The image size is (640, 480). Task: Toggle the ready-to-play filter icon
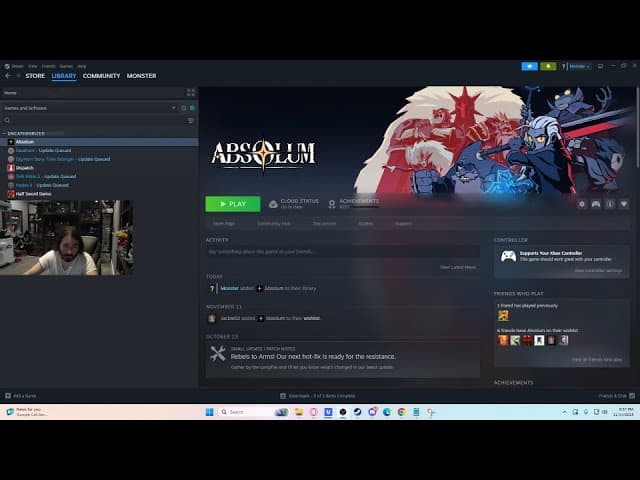point(192,107)
